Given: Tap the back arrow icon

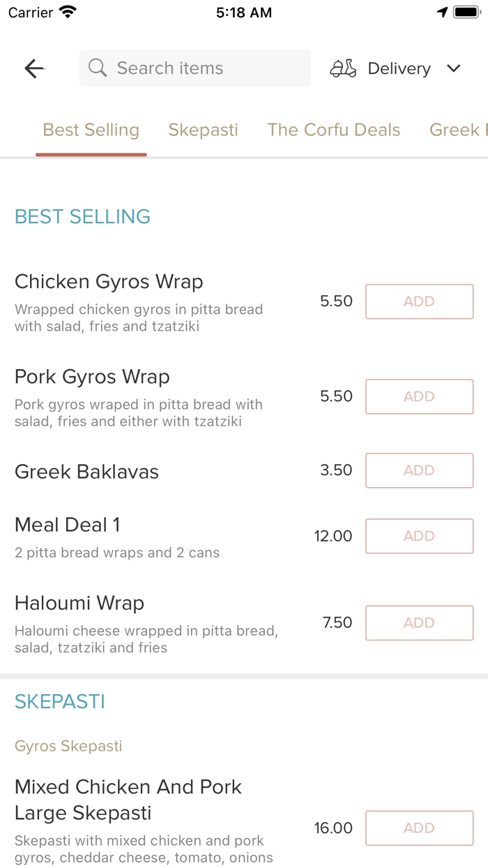Looking at the screenshot, I should point(34,68).
